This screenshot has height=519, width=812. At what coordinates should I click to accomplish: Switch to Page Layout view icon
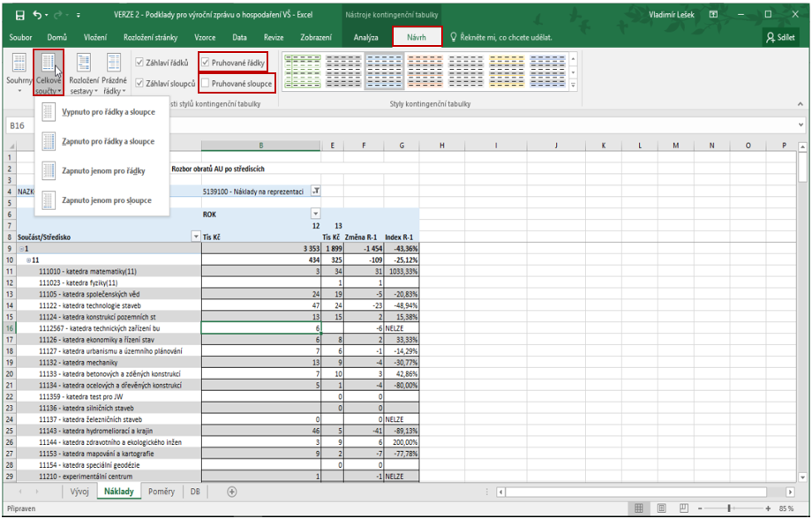click(661, 509)
